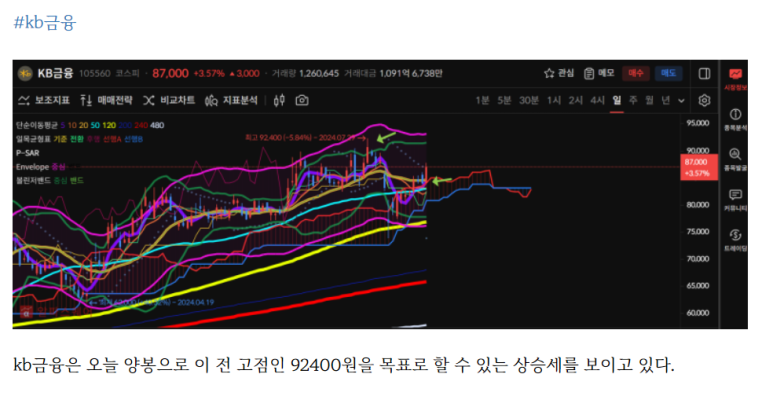Open 트레이딩 trading sidebar icon
Viewport: 773px width, 396px height.
pyautogui.click(x=735, y=241)
